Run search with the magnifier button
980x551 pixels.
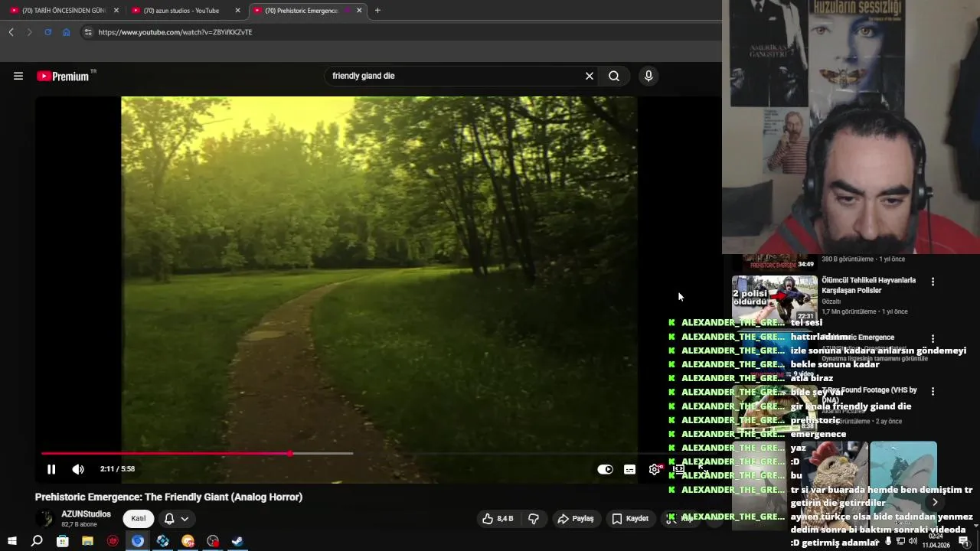coord(614,76)
